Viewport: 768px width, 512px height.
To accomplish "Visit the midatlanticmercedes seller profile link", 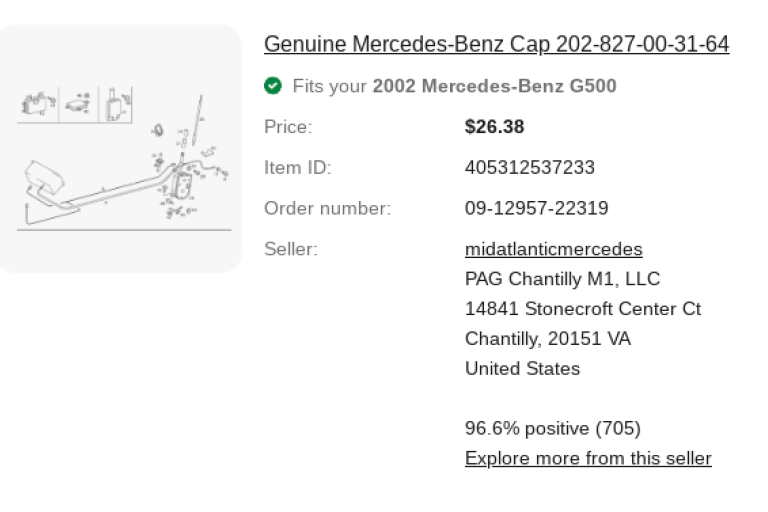I will pos(553,249).
